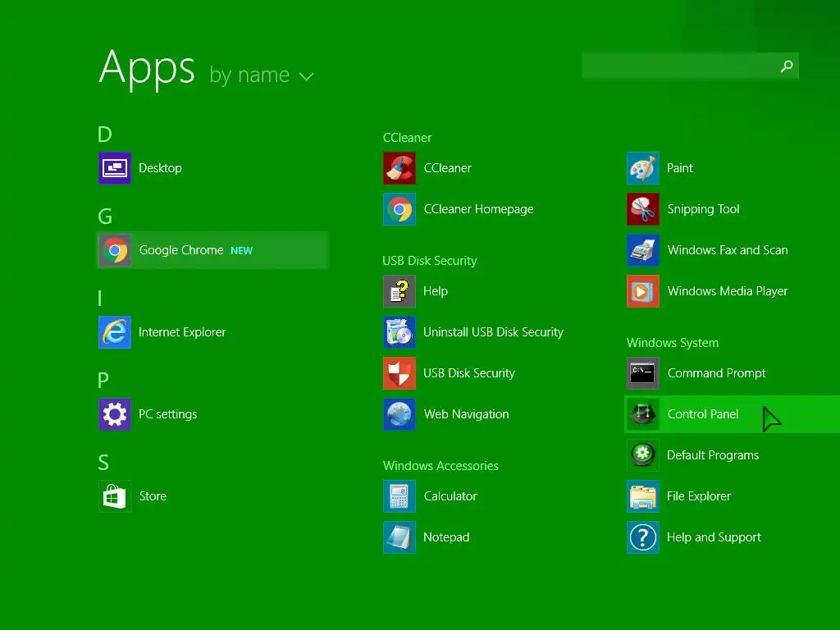This screenshot has height=630, width=840.
Task: Open the Snipping Tool scissors icon
Action: (x=643, y=209)
